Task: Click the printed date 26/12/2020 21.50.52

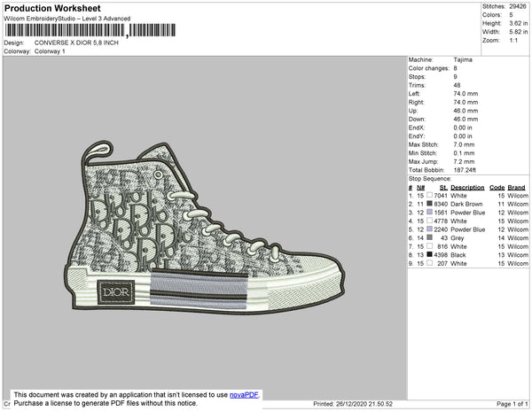Action: pyautogui.click(x=364, y=404)
